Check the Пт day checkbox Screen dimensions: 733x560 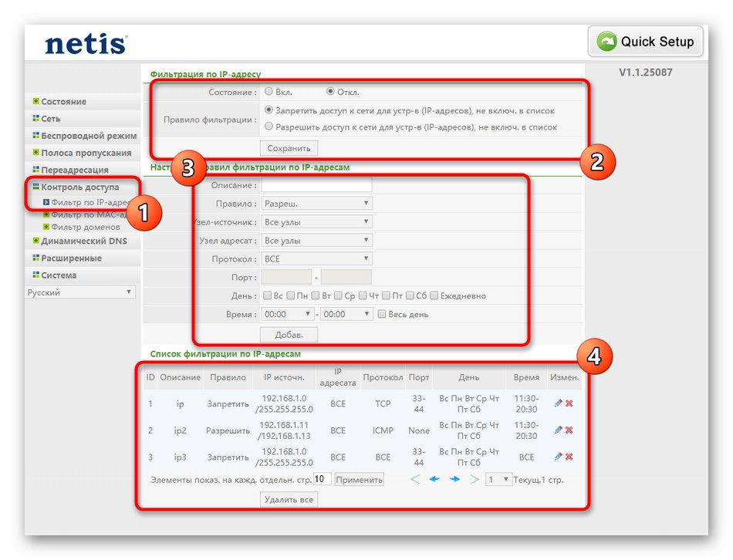[x=386, y=295]
